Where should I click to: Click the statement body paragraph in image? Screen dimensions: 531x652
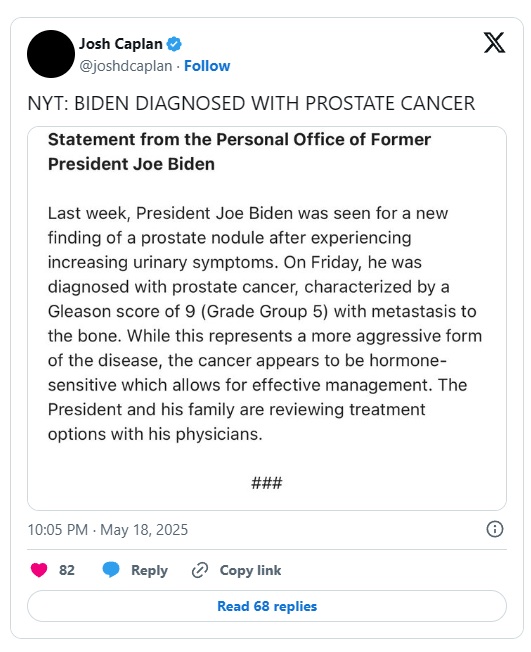click(x=265, y=324)
